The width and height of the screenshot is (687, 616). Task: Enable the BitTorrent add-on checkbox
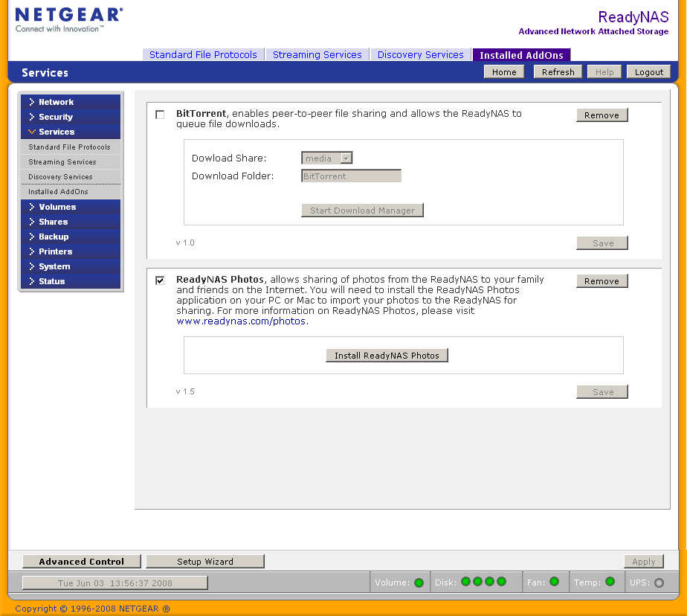click(x=160, y=115)
